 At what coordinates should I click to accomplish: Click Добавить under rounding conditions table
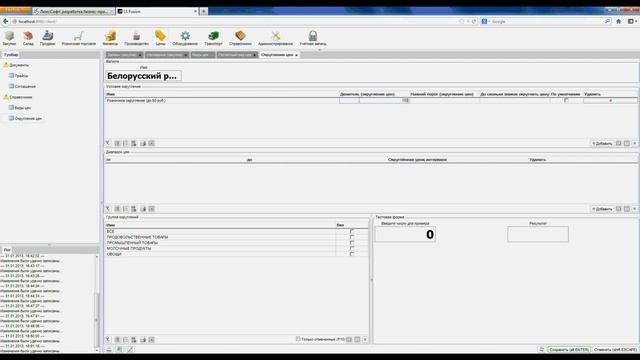point(602,144)
